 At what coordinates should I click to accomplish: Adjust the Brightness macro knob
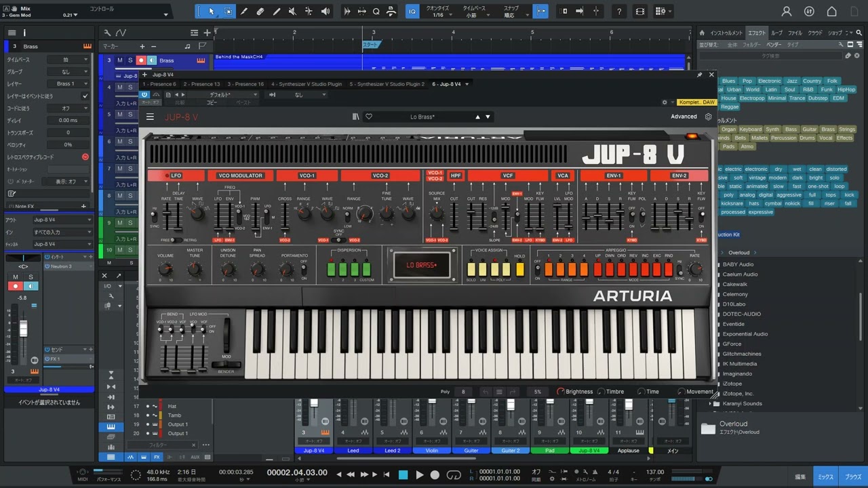point(561,392)
